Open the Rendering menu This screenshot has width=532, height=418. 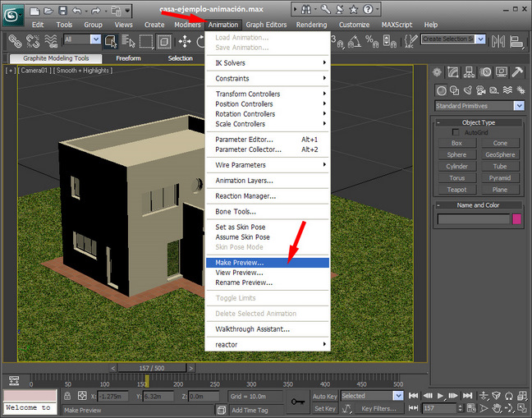[311, 25]
